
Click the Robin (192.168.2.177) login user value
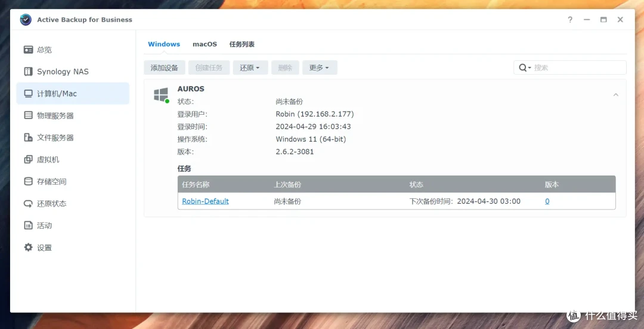tap(315, 114)
